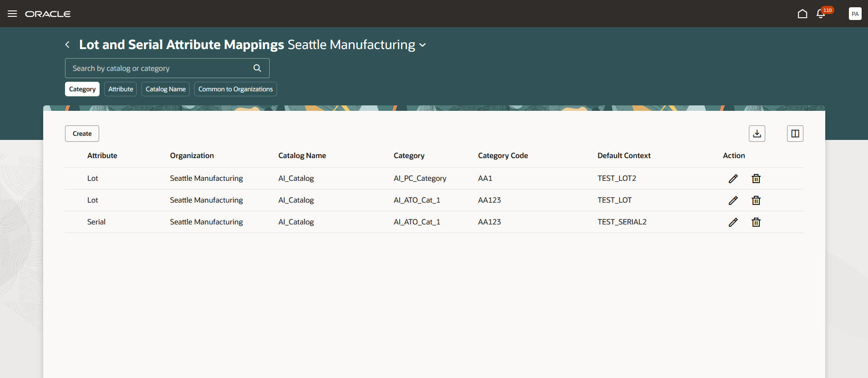Image resolution: width=868 pixels, height=378 pixels.
Task: Open the notifications bell
Action: click(x=821, y=14)
